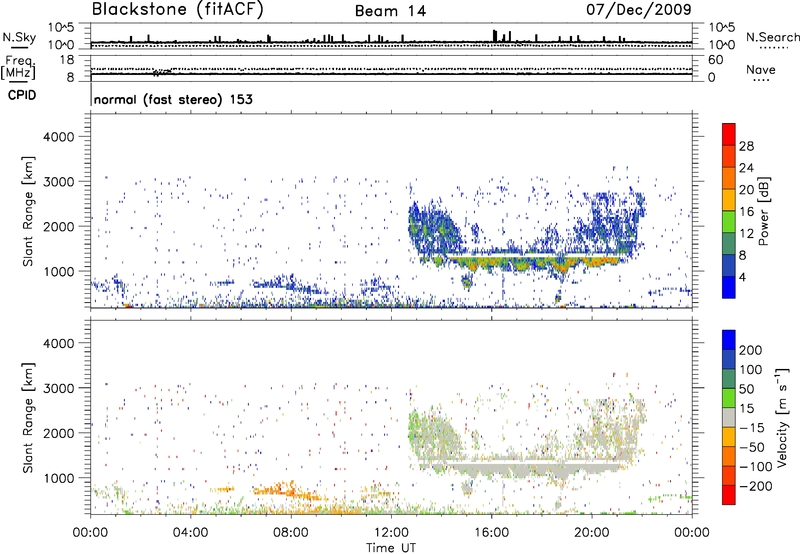
Task: Click the Beam 14 label
Action: (390, 11)
